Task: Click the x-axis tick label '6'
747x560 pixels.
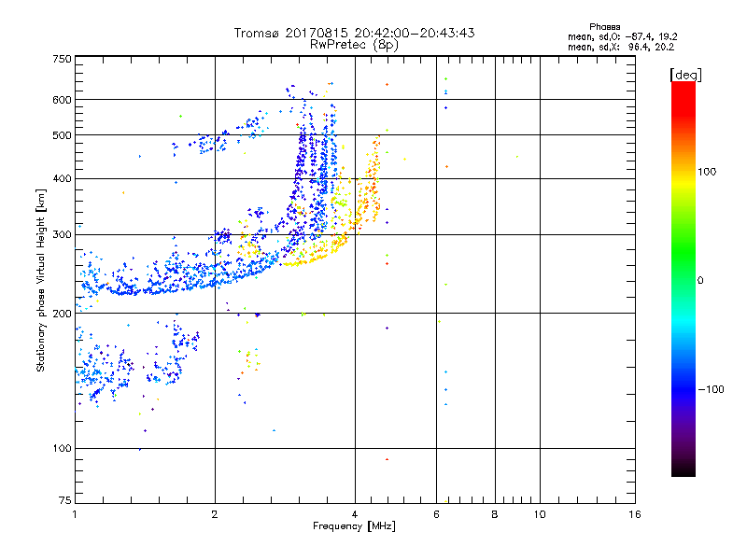Action: coord(436,515)
